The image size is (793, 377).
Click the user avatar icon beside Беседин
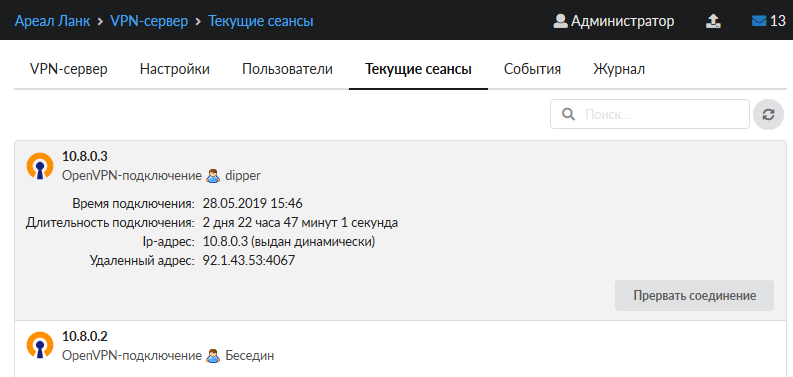(x=213, y=356)
